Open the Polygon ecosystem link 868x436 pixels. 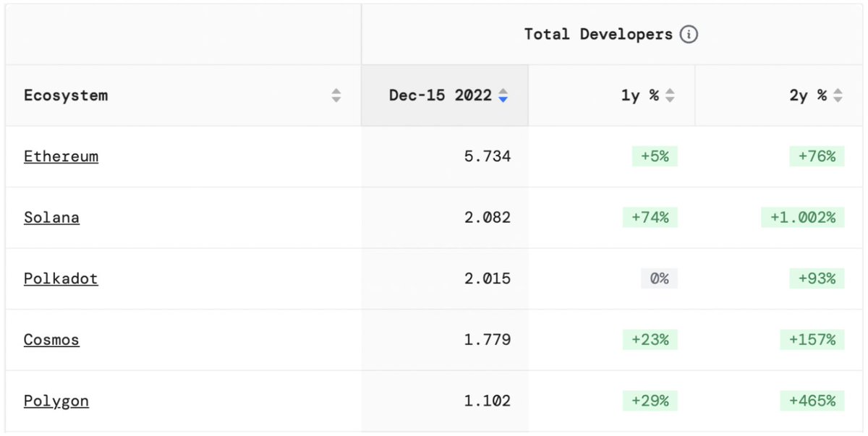[56, 401]
